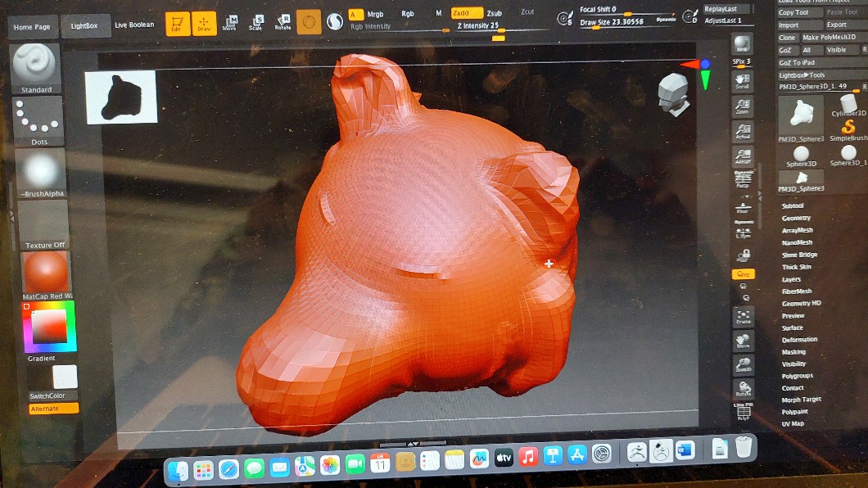Select the Cylinder3D tool thumbnail

[848, 105]
